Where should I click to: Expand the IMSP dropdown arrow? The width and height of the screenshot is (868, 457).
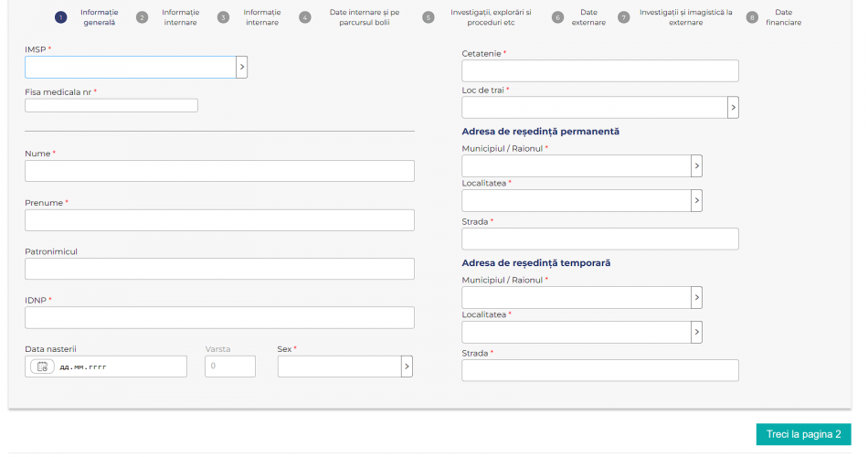[242, 67]
